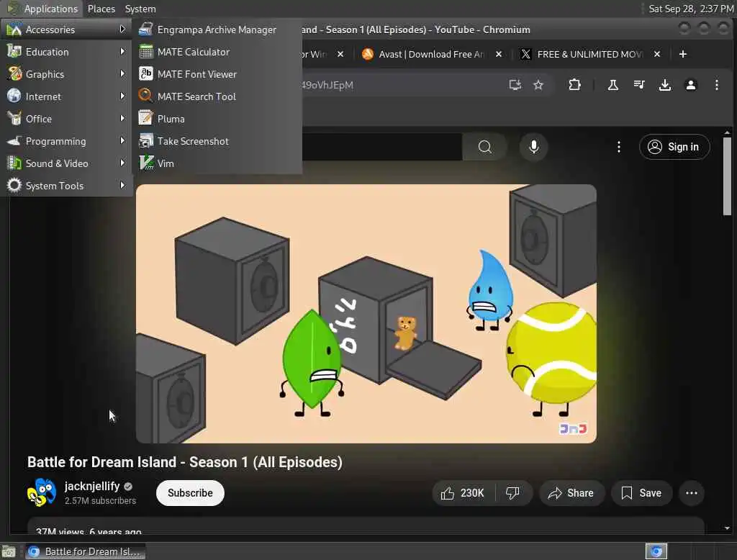Close the FREE & UNLIMITED MOVIES tab

657,54
